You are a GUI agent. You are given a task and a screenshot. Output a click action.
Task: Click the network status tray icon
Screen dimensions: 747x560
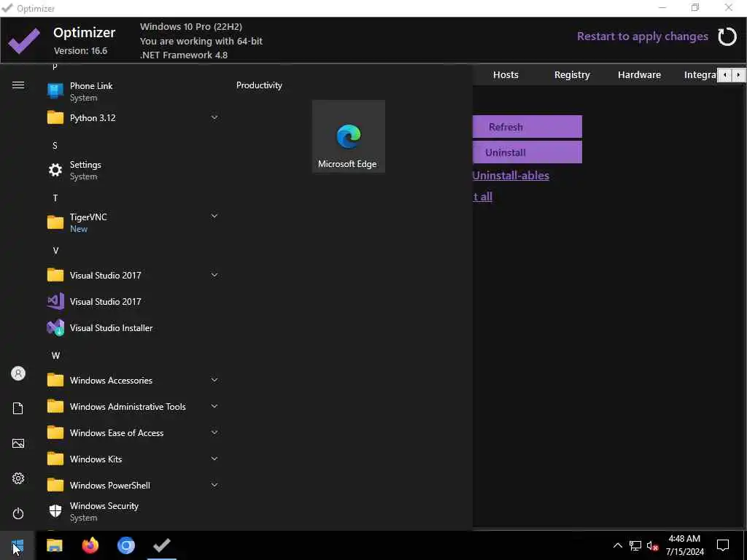coord(635,545)
